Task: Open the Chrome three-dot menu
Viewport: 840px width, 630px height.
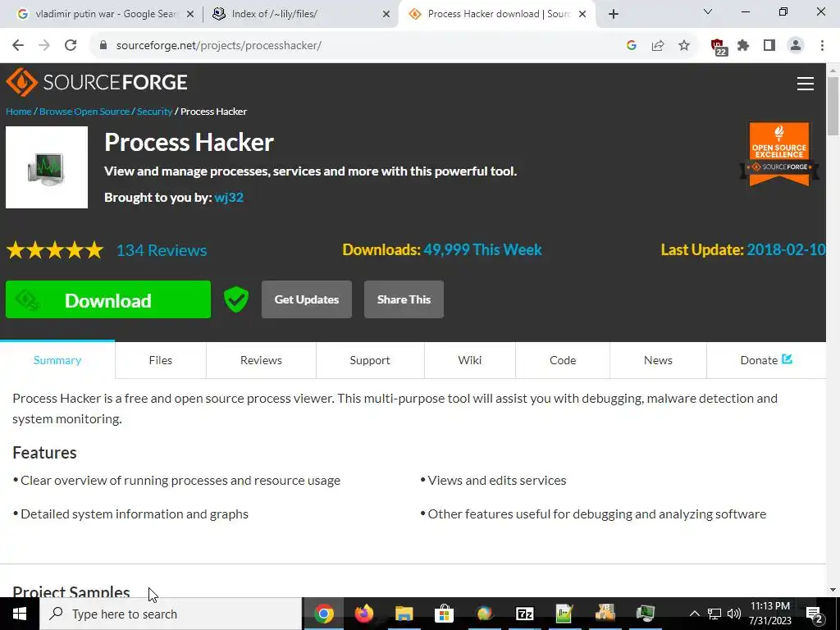Action: [822, 46]
